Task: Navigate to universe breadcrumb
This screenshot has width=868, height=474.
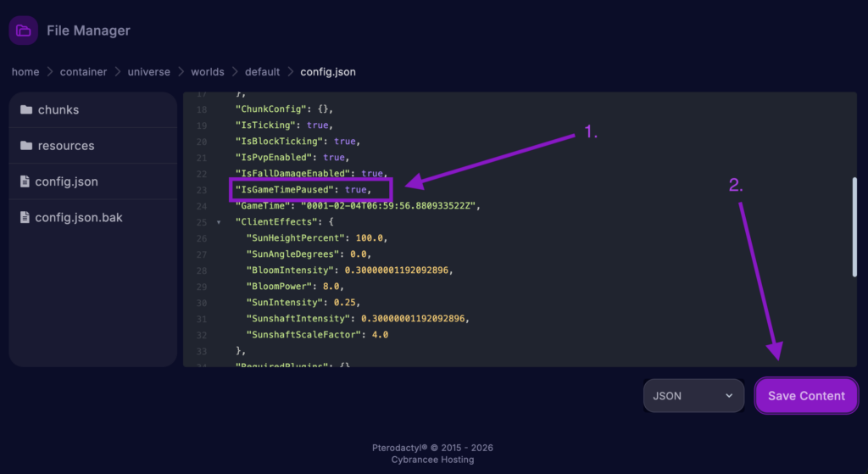Action: click(x=148, y=72)
